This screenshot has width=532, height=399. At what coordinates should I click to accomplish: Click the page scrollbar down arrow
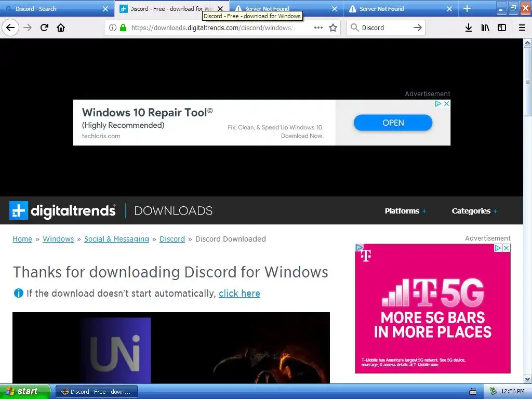pyautogui.click(x=527, y=379)
